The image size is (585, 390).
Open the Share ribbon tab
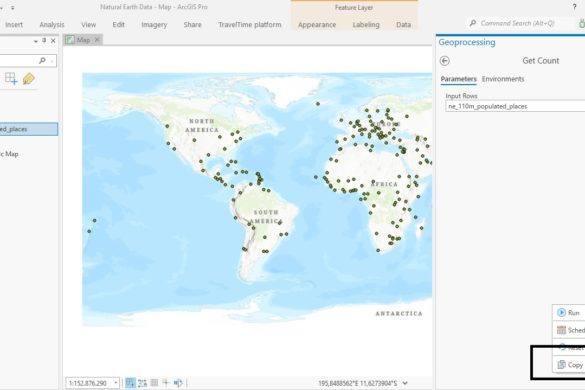tap(192, 25)
